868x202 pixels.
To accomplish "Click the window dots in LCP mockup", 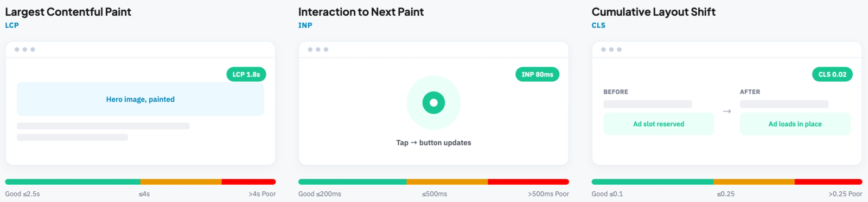I will tap(25, 49).
